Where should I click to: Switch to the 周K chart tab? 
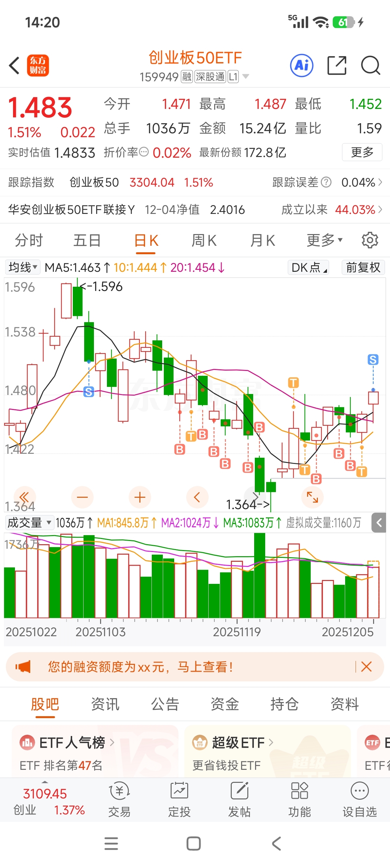click(204, 240)
